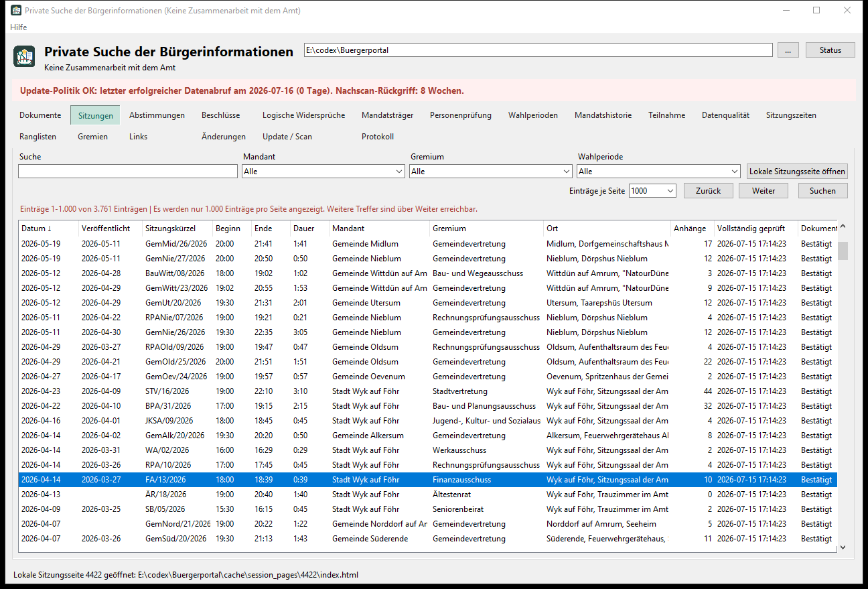Select the row BPA/31/2026

[428, 406]
